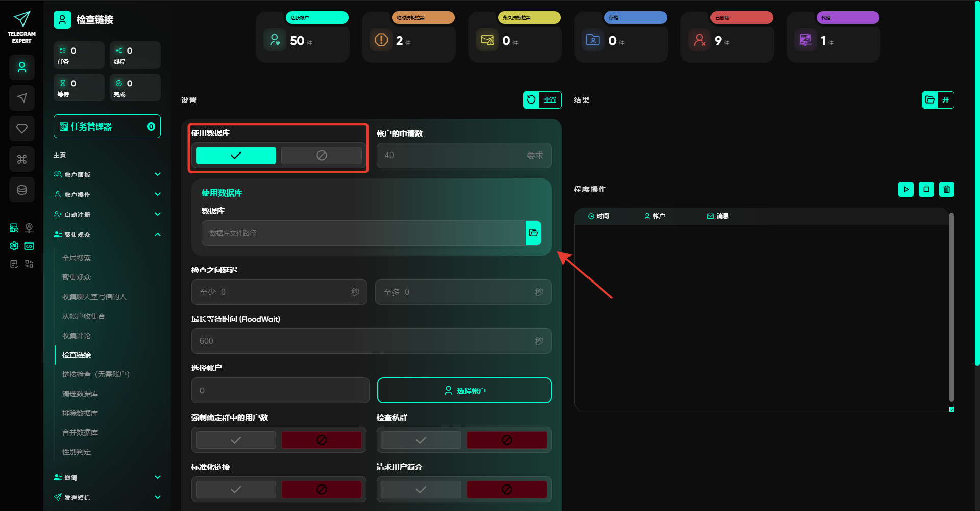
Task: Click the 最长等待时间 FloodWait input field
Action: tap(365, 341)
